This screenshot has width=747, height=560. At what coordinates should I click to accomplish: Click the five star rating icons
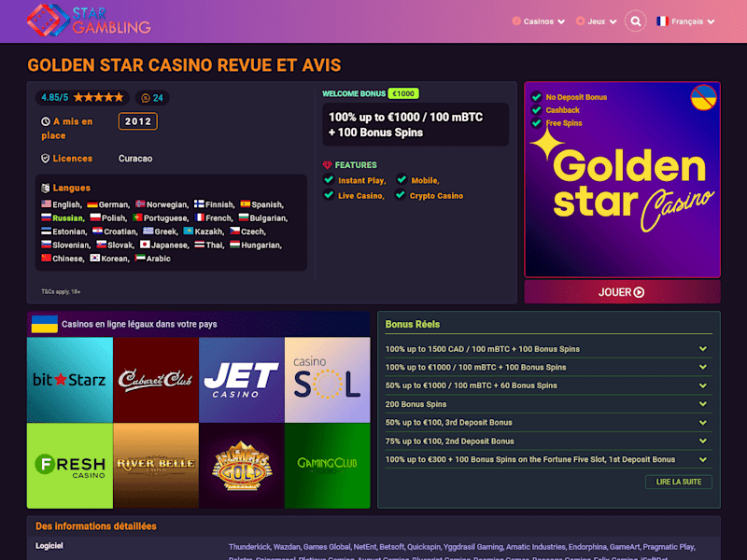pyautogui.click(x=99, y=98)
